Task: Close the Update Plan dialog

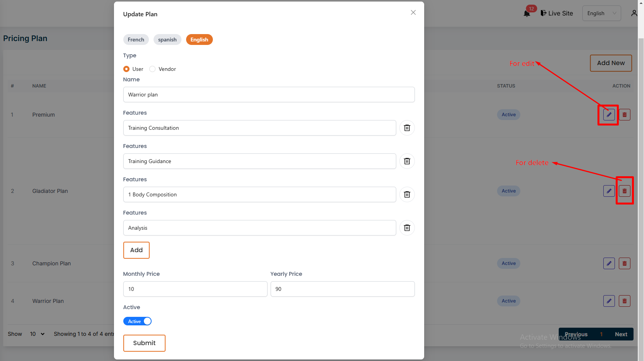Action: (413, 12)
